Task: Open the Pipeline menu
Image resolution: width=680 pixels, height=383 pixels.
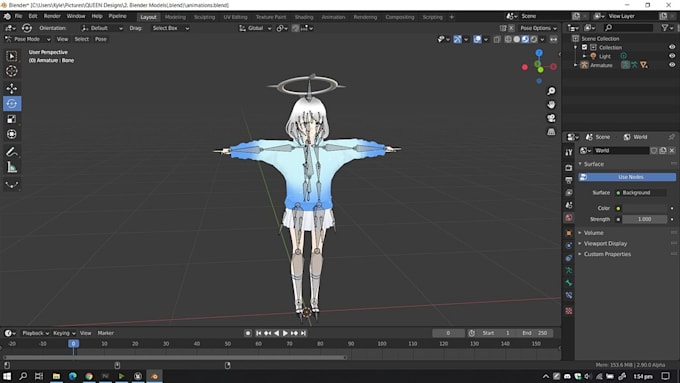Action: pyautogui.click(x=117, y=16)
